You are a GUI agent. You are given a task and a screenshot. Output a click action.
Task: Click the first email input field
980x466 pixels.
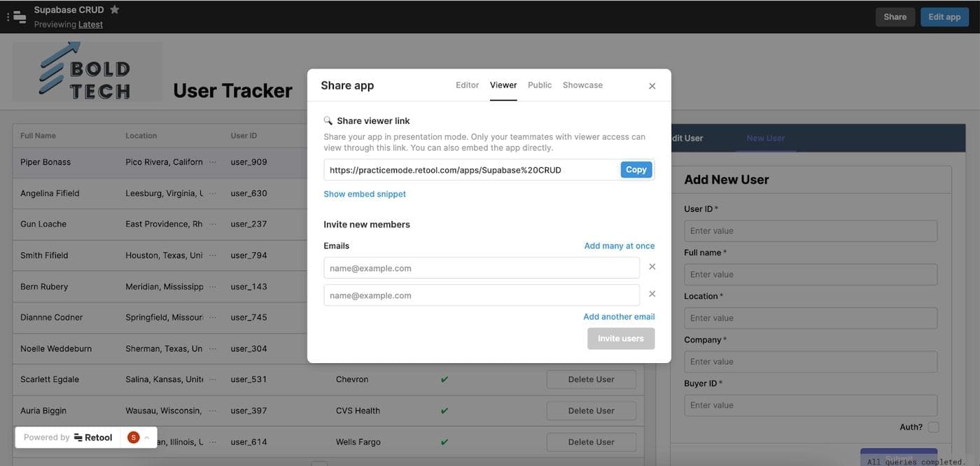pyautogui.click(x=481, y=268)
